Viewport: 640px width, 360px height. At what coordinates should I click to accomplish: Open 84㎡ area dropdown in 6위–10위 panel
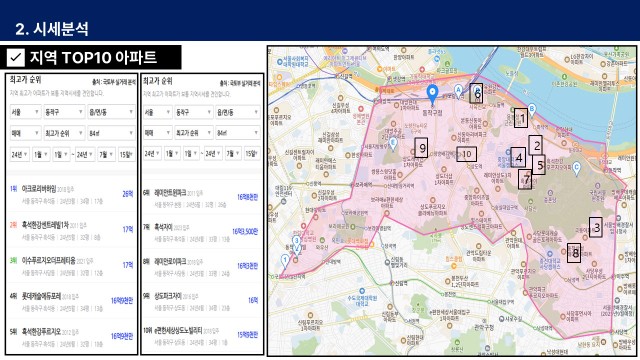(x=238, y=133)
